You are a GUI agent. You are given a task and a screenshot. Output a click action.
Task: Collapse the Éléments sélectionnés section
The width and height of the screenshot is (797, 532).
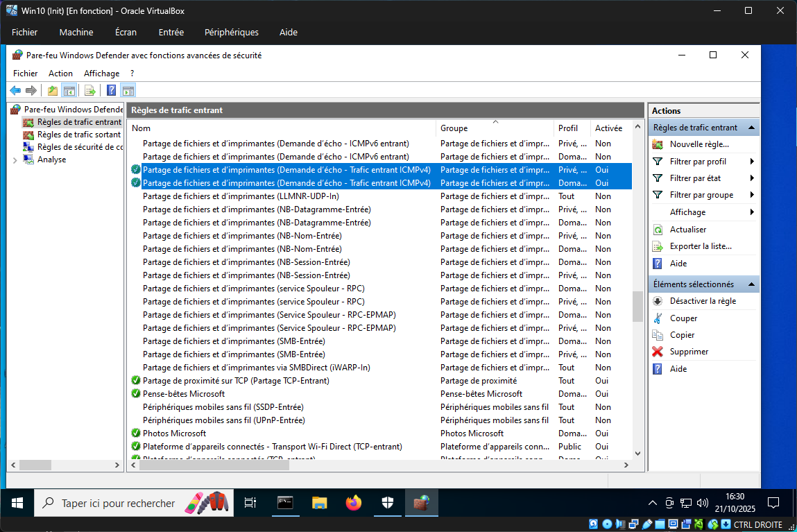pos(751,284)
